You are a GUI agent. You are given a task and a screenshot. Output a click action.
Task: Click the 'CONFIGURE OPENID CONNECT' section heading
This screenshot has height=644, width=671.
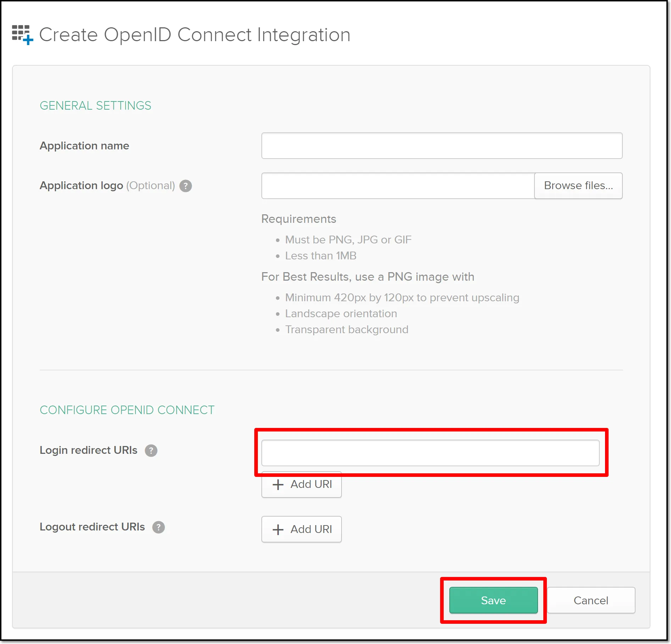[x=127, y=410]
